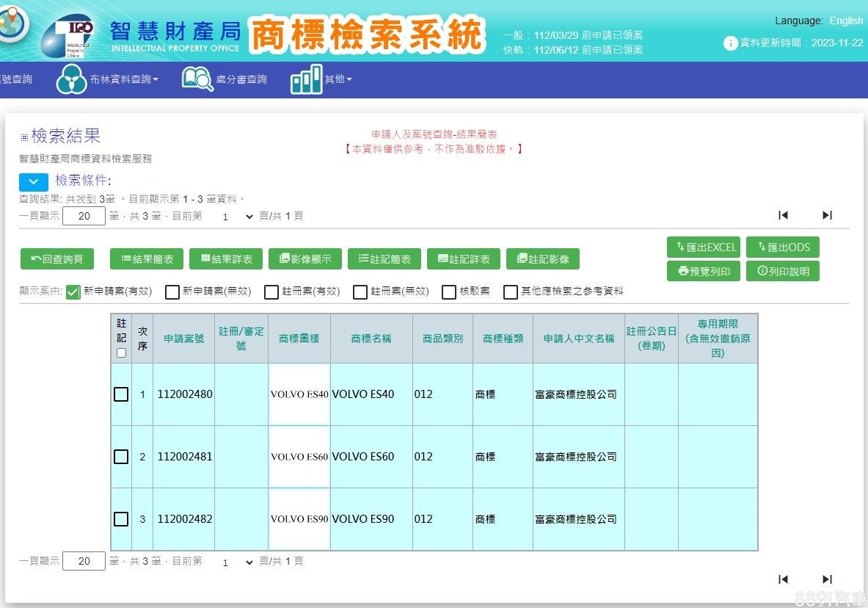Click the 匯出ODS export button

783,247
